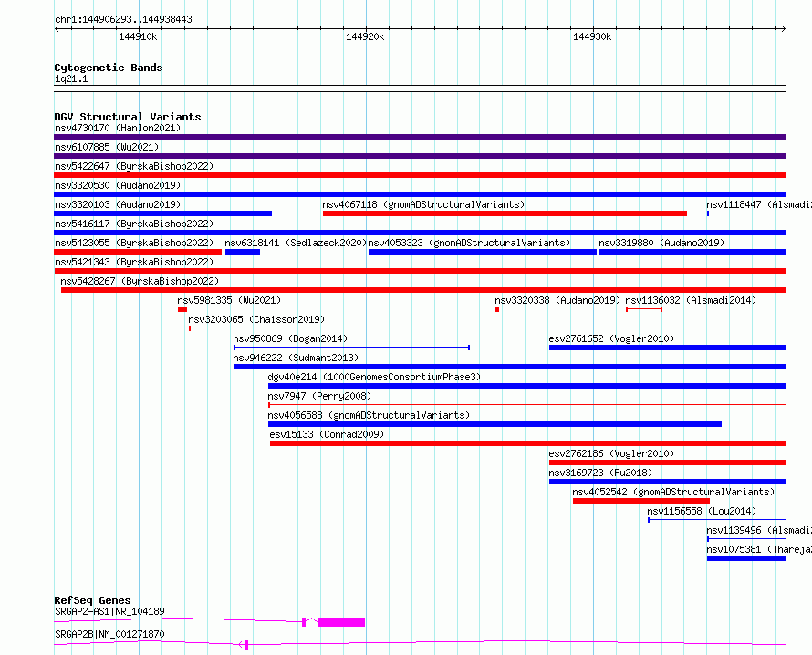Click the ruler's right scroll arrow

pos(784,29)
